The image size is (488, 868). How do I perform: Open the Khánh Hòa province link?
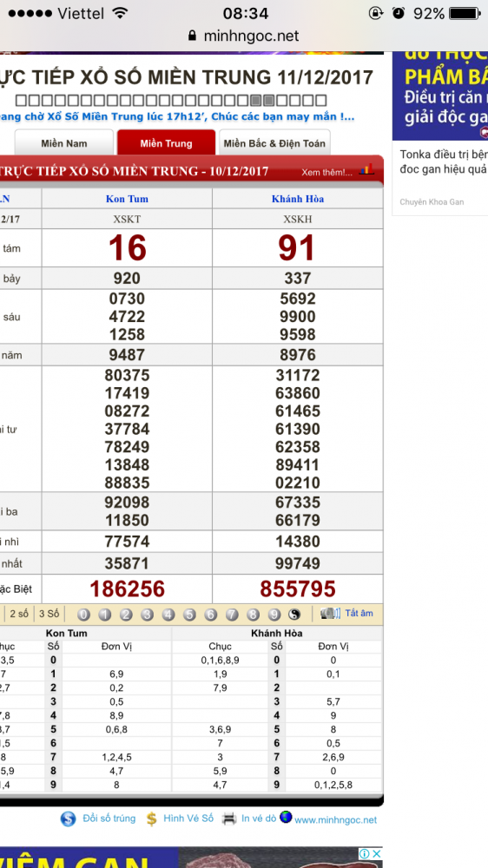pos(298,199)
